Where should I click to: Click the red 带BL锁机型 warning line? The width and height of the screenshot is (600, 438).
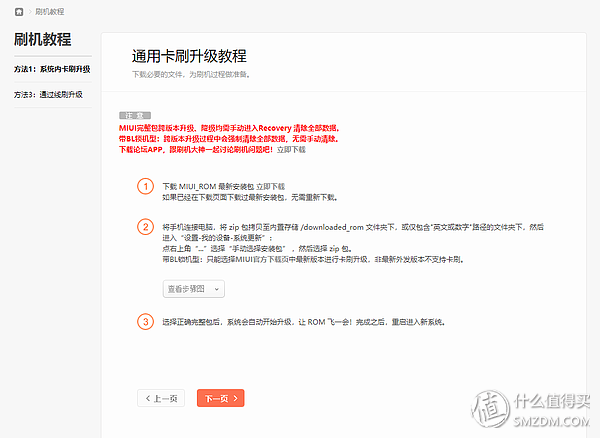click(x=228, y=139)
